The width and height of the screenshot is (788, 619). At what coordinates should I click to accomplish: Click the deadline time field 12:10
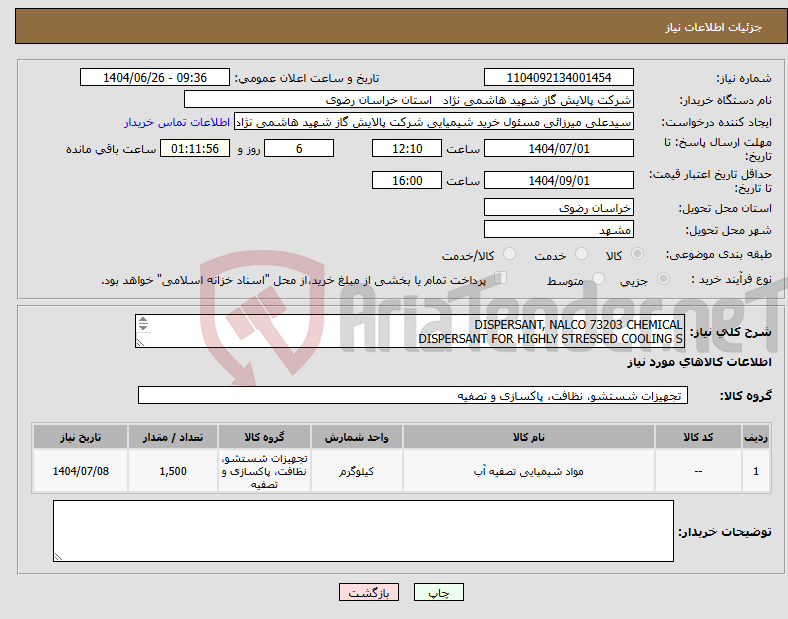pyautogui.click(x=407, y=149)
